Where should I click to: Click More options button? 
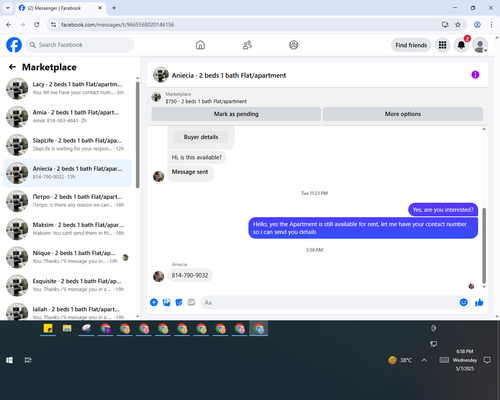pos(403,114)
